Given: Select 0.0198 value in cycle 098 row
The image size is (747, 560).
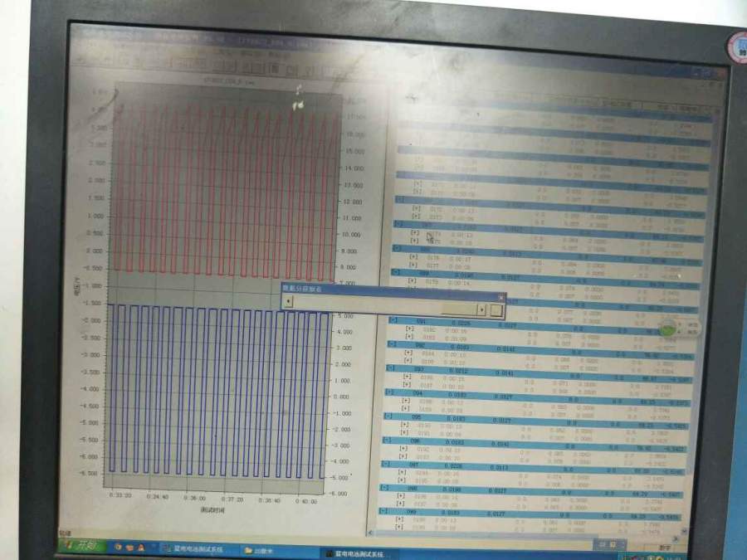Looking at the screenshot, I should click(x=452, y=489).
